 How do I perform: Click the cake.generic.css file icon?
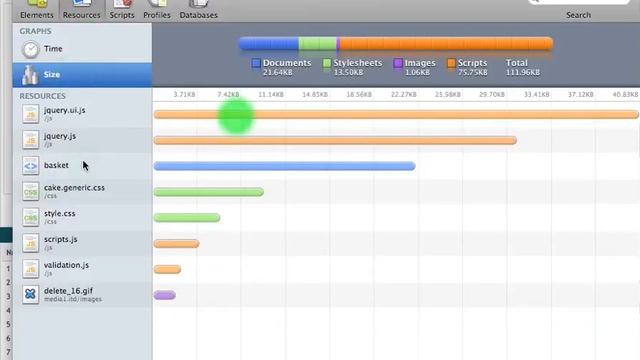(x=31, y=191)
